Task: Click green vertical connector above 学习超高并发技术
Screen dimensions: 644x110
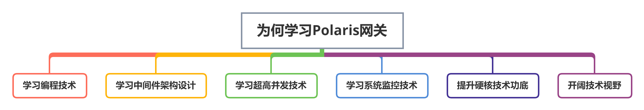Action: point(271,65)
